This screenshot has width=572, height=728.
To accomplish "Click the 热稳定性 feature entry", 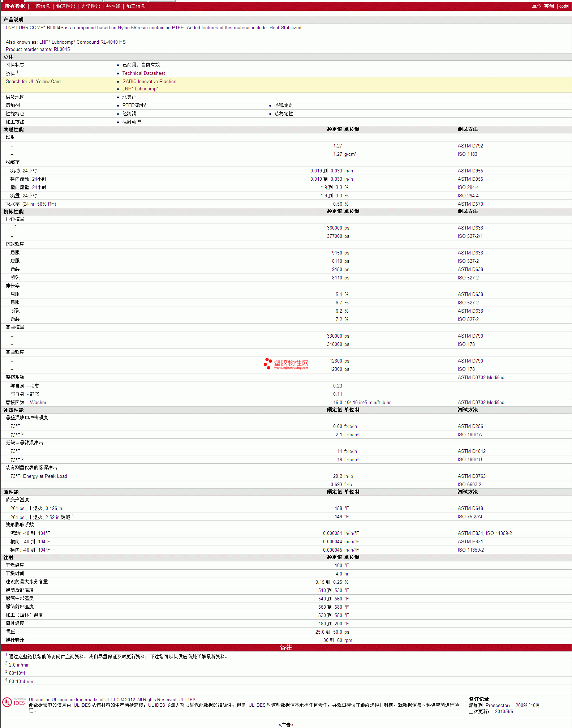I will point(284,114).
